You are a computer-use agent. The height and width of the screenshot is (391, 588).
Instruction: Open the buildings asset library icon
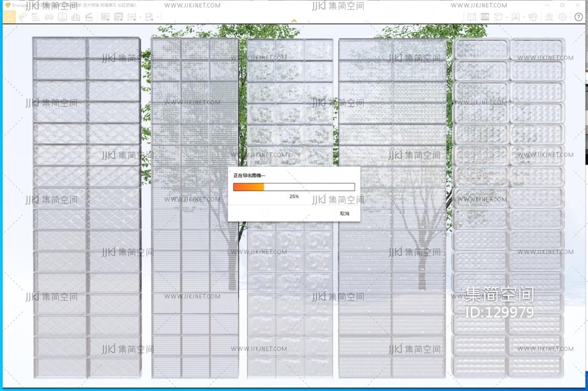(75, 17)
